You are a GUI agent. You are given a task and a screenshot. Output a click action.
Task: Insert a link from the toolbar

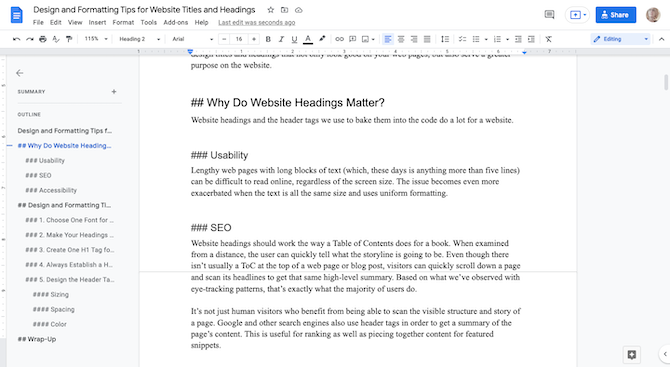(339, 39)
